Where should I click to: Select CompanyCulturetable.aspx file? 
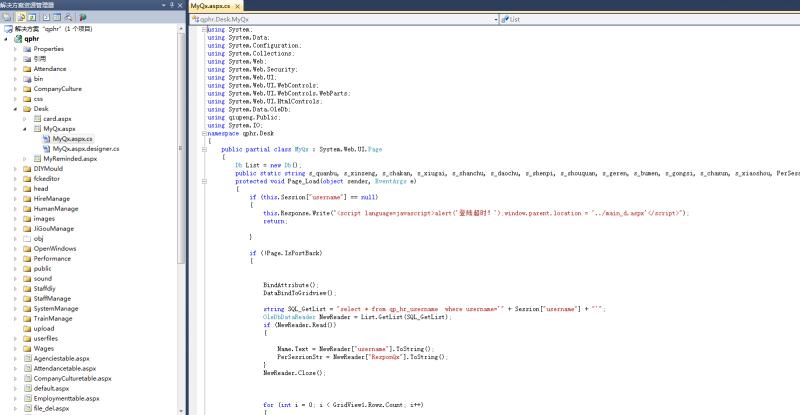[x=72, y=378]
